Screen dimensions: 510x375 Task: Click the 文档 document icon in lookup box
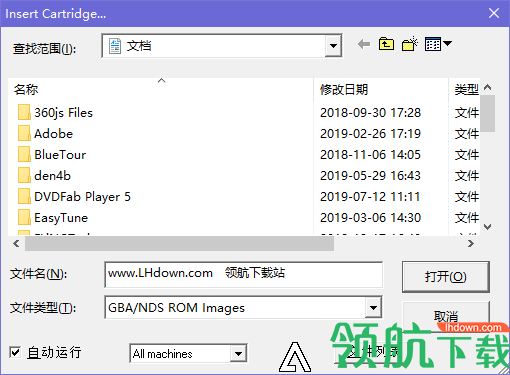click(115, 46)
